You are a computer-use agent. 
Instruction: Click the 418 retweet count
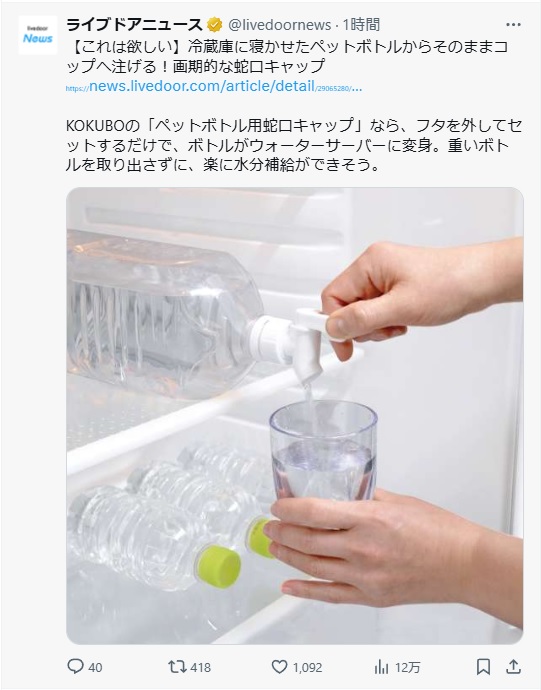tap(200, 668)
